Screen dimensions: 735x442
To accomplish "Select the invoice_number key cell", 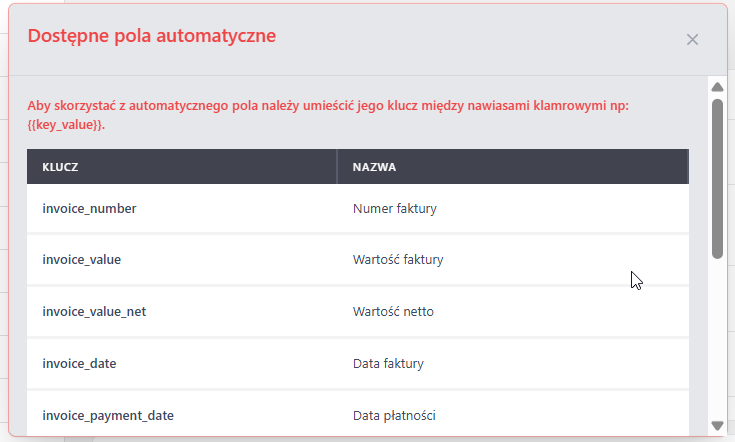I will 89,209.
